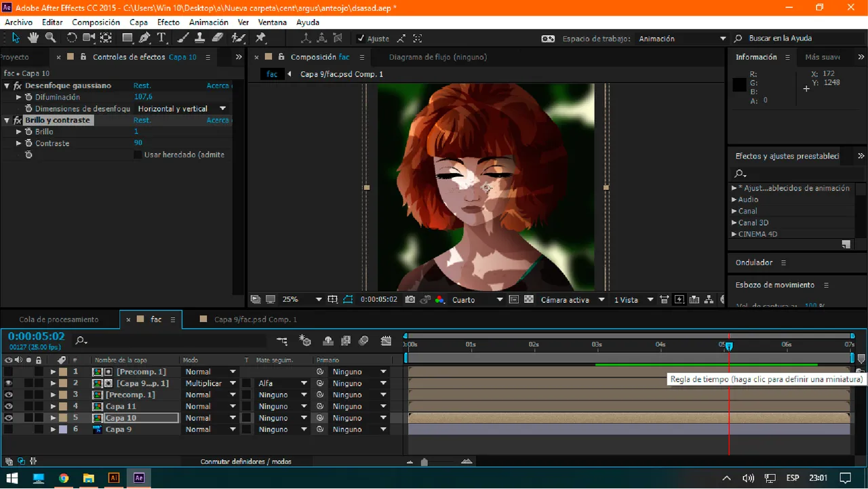Toggle shy layers hiding in timeline

[328, 340]
